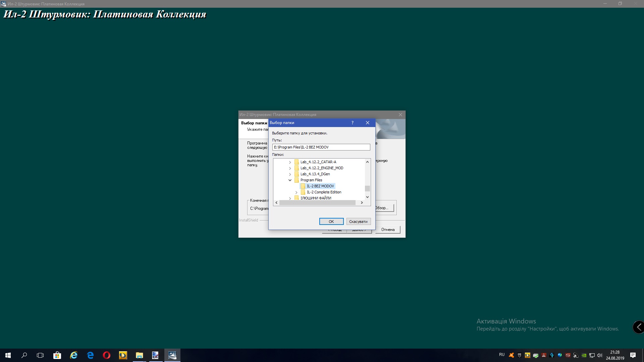Click the Отмена button in installer
The image size is (644, 362).
click(387, 230)
